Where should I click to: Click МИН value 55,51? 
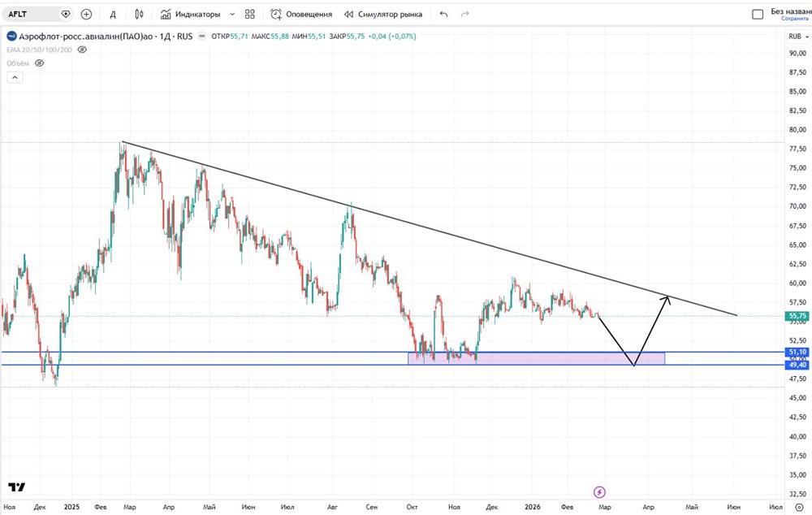(x=317, y=37)
